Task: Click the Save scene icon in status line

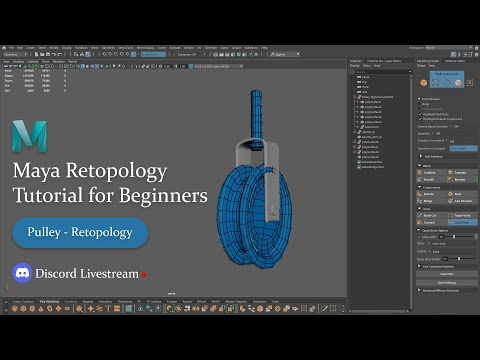Action: [48, 54]
